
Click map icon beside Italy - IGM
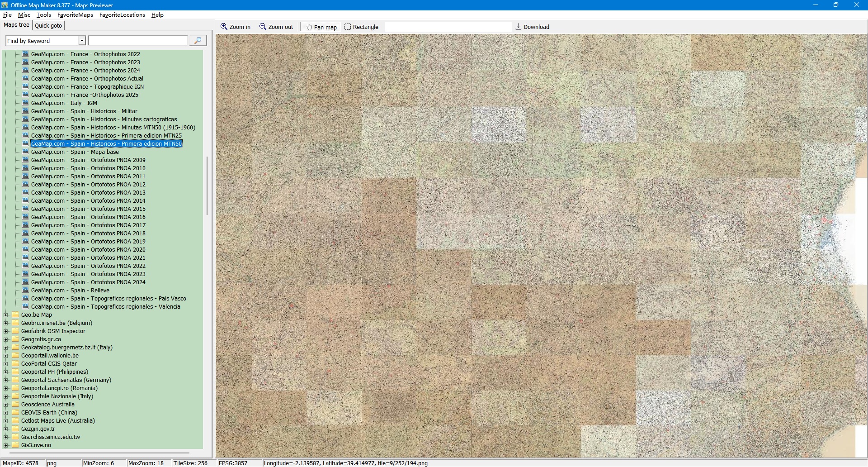pos(26,103)
